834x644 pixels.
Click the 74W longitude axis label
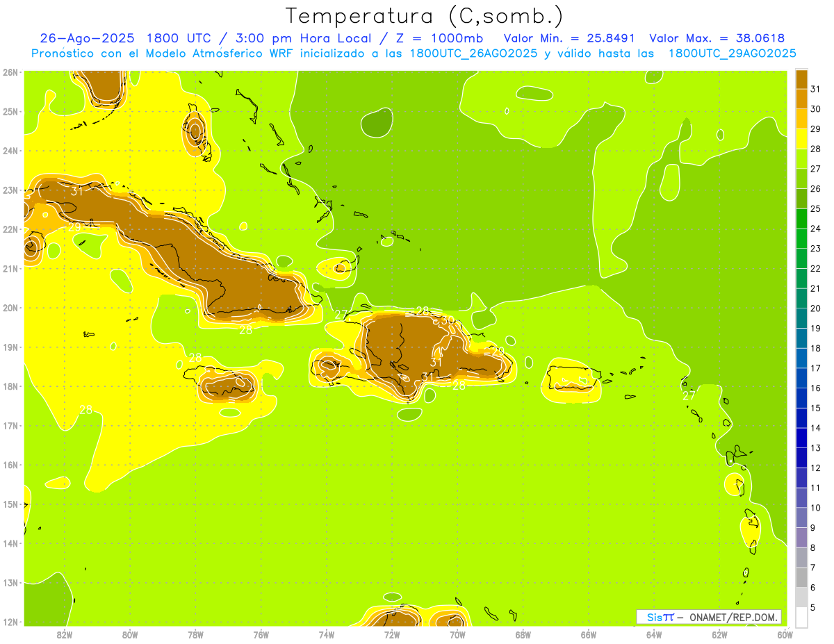(x=326, y=635)
